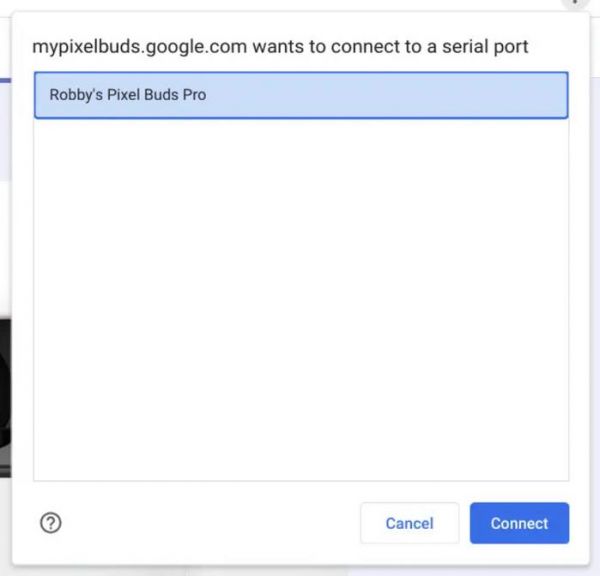The width and height of the screenshot is (600, 576).
Task: Get help from the bottom-left dialog icon
Action: pyautogui.click(x=51, y=523)
